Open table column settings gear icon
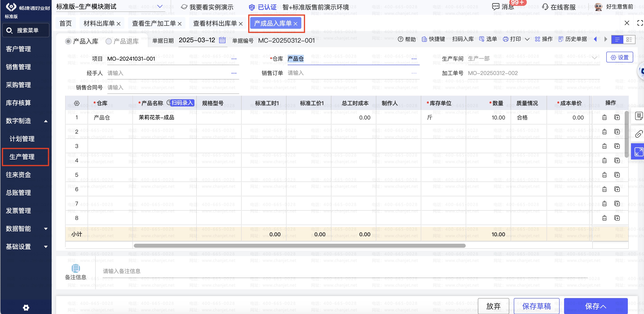The width and height of the screenshot is (644, 314). tap(77, 103)
